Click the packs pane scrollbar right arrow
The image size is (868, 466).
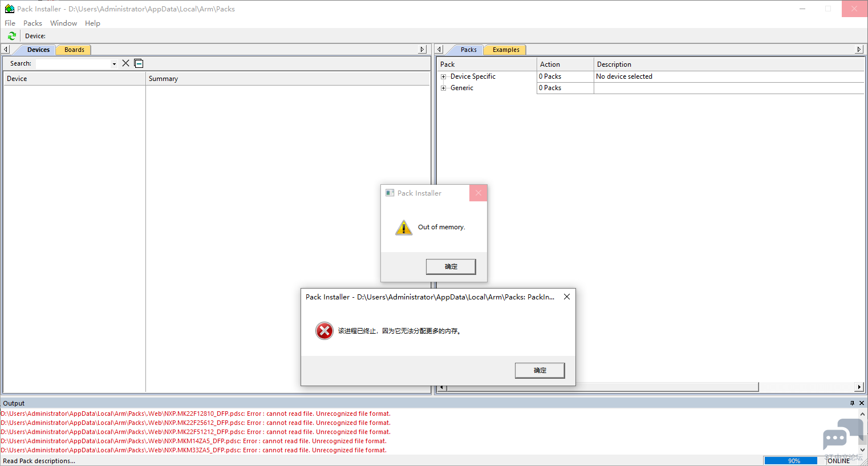pos(859,387)
